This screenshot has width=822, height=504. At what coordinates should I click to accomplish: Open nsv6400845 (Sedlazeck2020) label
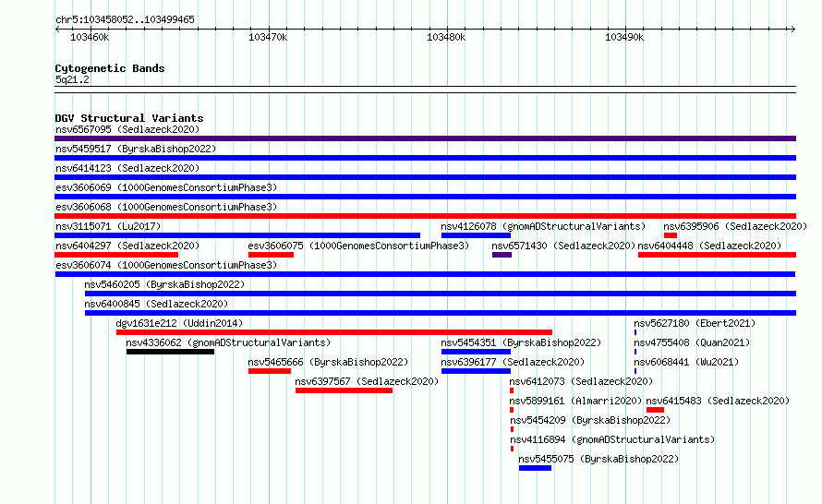pyautogui.click(x=156, y=304)
